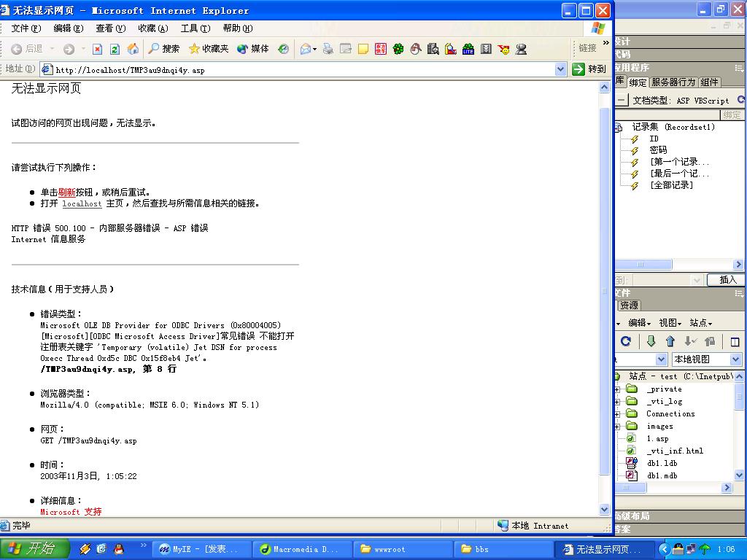The image size is (747, 560).
Task: Expand the Connections folder in site tree
Action: 618,413
